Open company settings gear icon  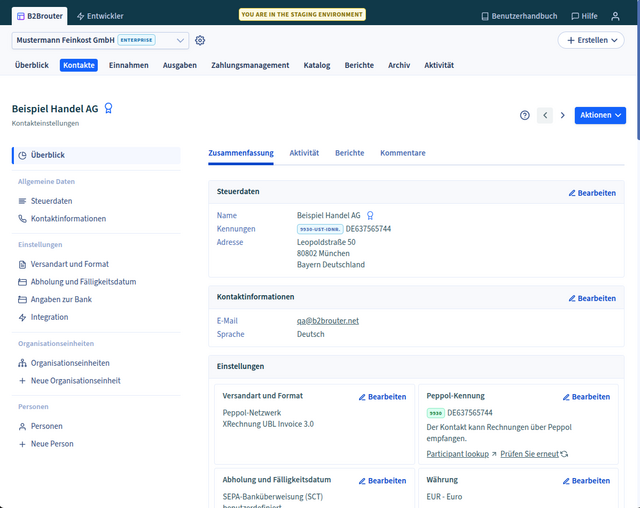click(x=200, y=40)
